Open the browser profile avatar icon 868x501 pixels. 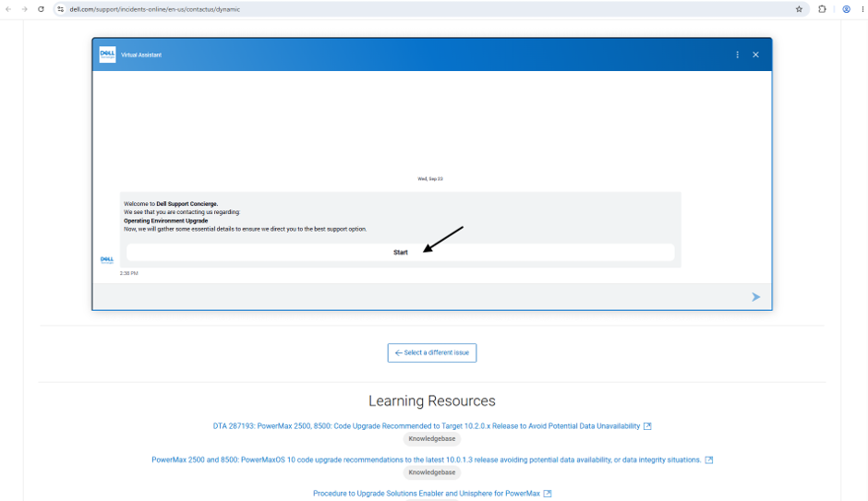point(847,9)
